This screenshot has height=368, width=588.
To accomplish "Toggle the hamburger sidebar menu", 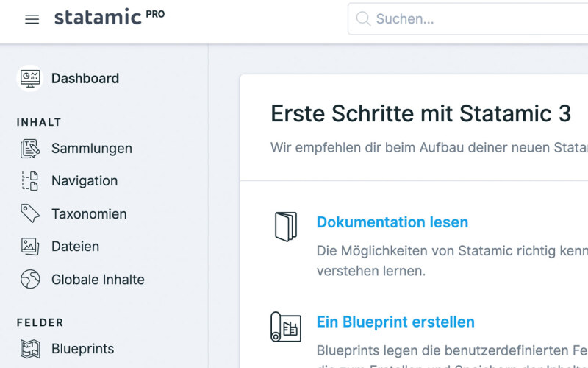I will 32,19.
